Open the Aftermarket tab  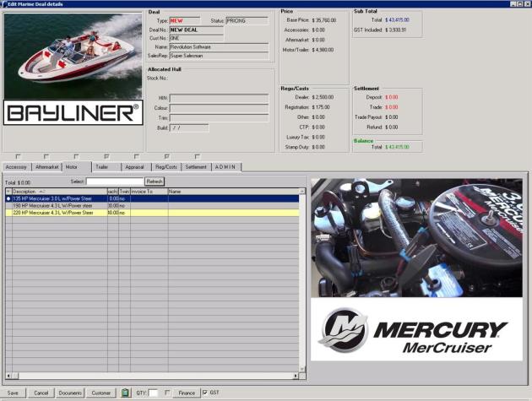(x=46, y=167)
